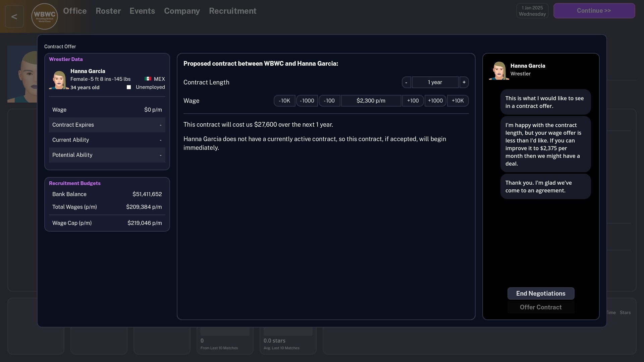Decrease contract length with the minus stepper

pyautogui.click(x=406, y=82)
